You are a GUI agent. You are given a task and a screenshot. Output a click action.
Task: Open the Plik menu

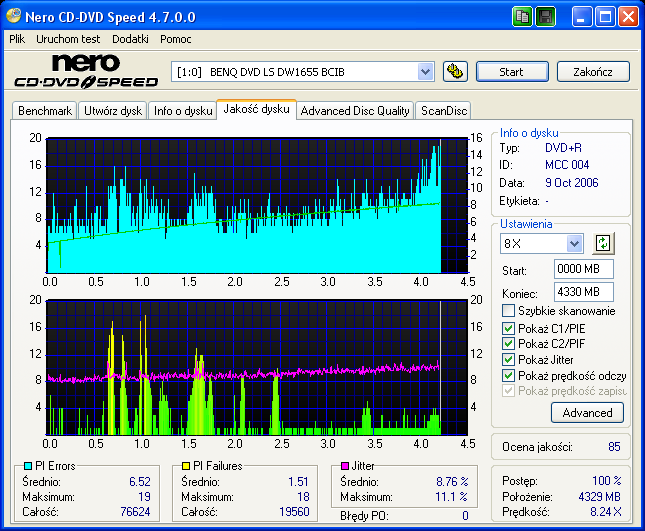[17, 39]
